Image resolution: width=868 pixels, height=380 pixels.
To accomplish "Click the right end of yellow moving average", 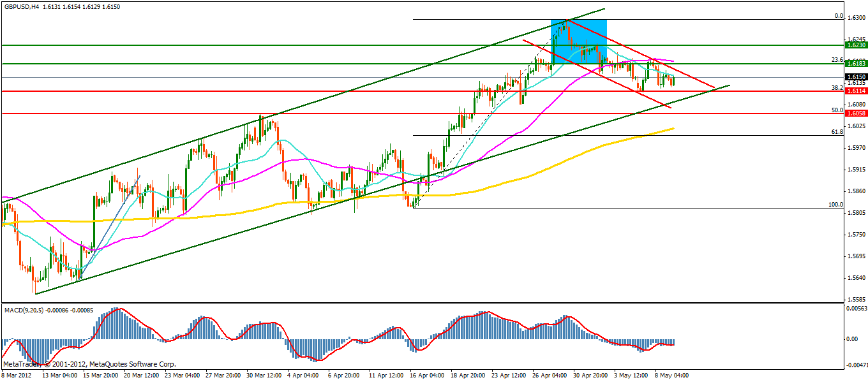I will click(673, 128).
